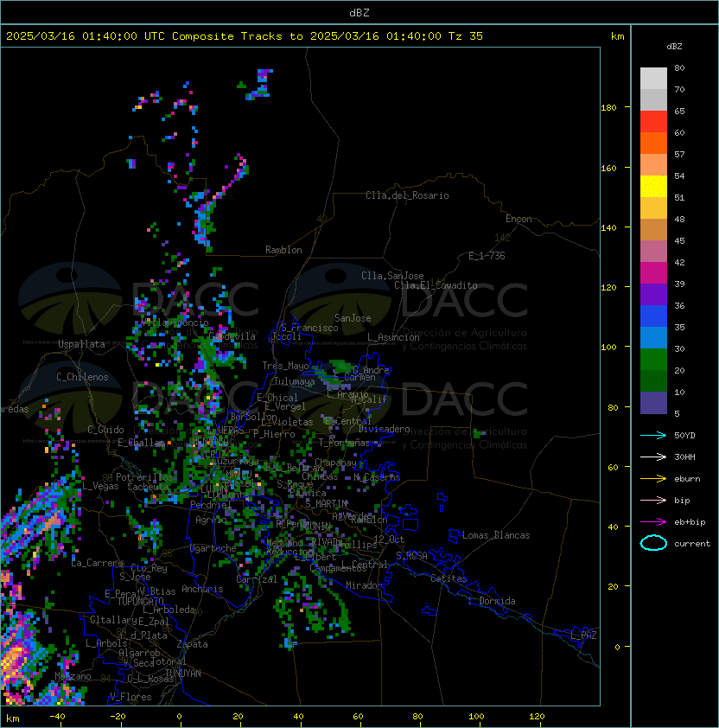Click the 'Carrizal' map label
Screen dimensions: 719x728
(x=256, y=579)
